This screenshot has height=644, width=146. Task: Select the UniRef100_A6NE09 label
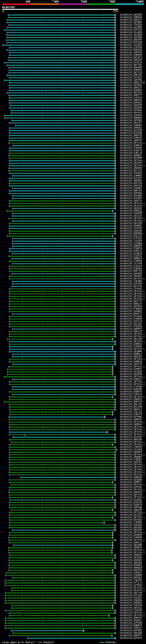point(131,361)
